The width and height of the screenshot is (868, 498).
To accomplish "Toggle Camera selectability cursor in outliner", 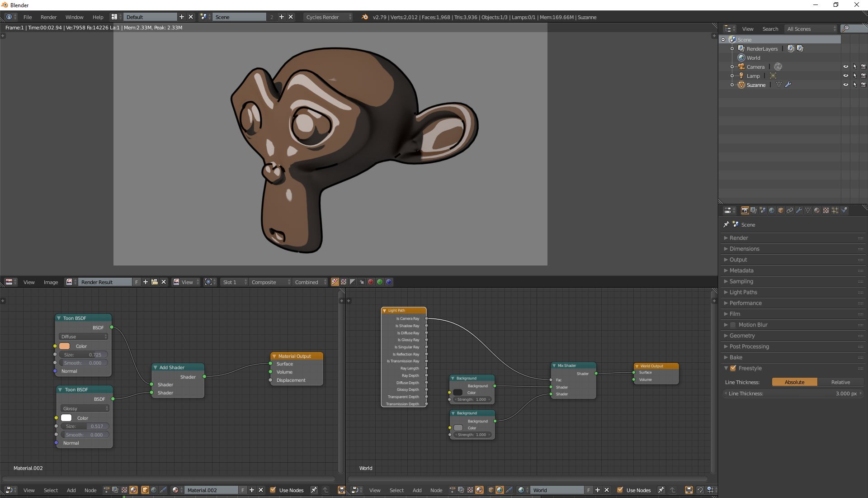I will (x=855, y=66).
